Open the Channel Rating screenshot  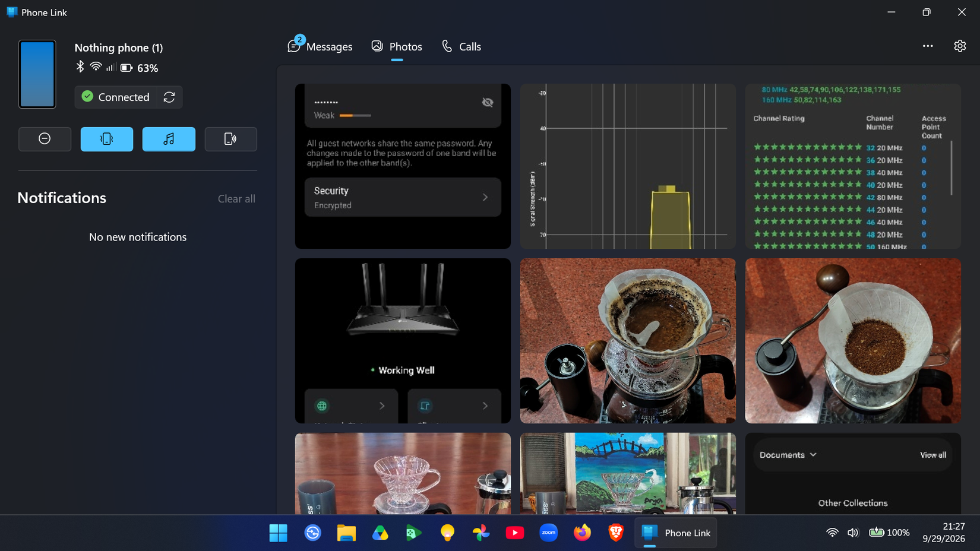(x=853, y=166)
